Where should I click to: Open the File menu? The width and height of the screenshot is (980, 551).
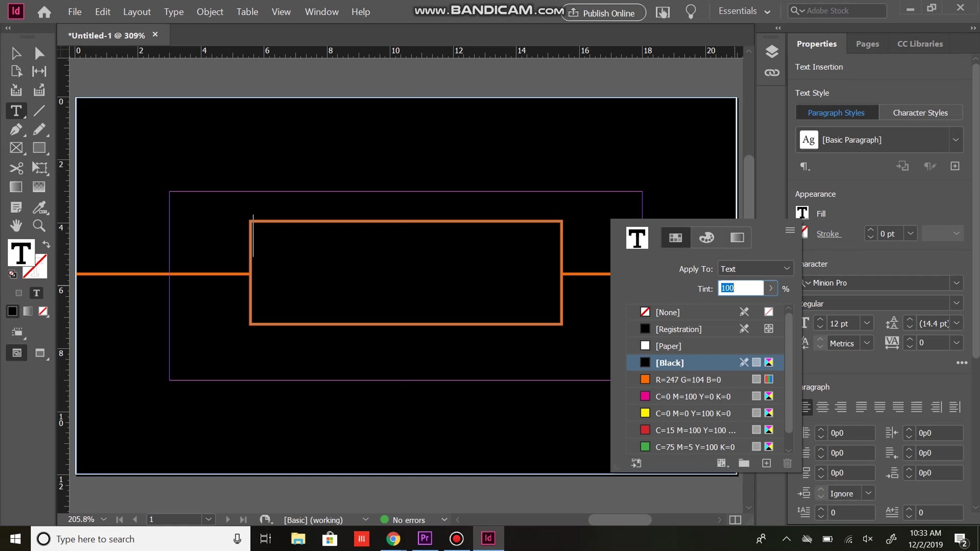(75, 12)
